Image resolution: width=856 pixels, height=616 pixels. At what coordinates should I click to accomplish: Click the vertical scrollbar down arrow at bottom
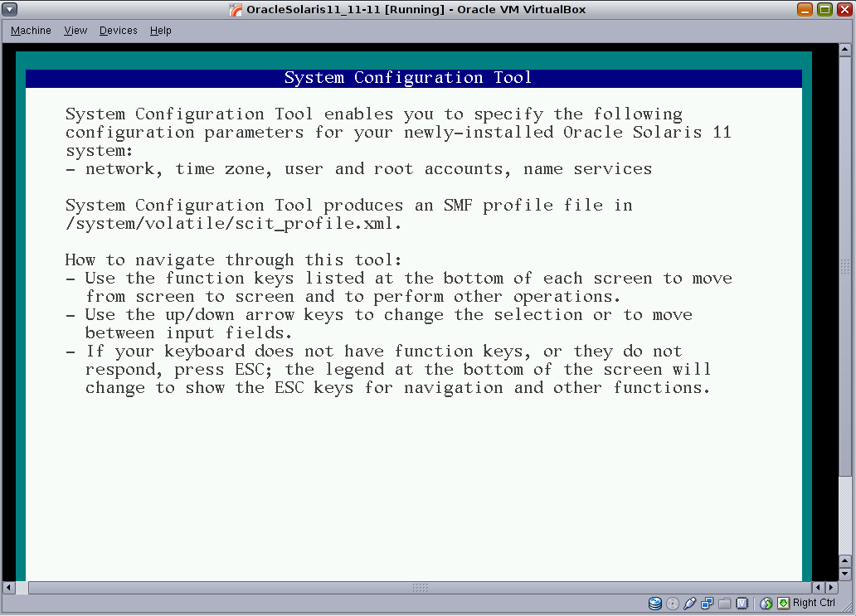[x=844, y=574]
